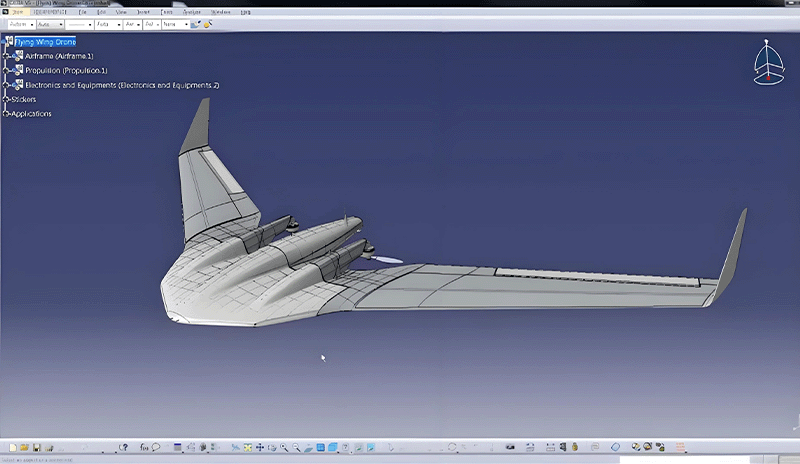Screen dimensions: 800x464
Task: Select Applications in the specification tree
Action: pyautogui.click(x=31, y=114)
